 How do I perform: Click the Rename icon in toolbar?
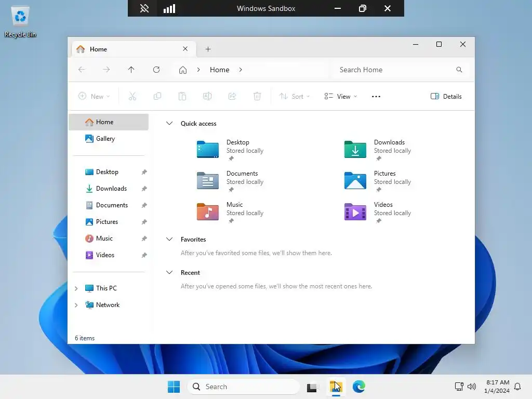[207, 96]
